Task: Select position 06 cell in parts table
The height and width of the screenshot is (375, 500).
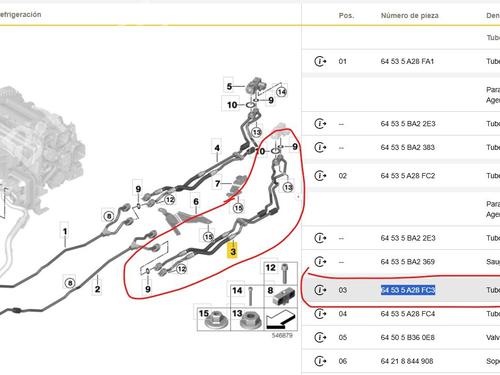Action: (343, 361)
